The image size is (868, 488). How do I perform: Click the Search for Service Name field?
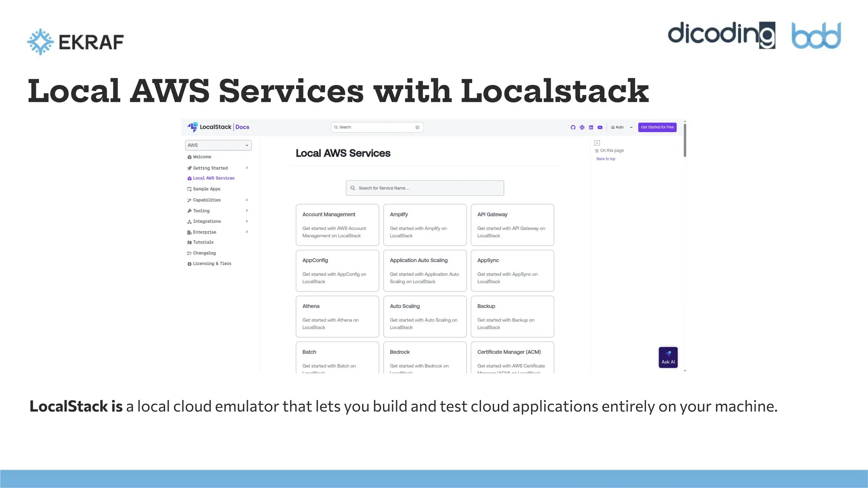(425, 188)
